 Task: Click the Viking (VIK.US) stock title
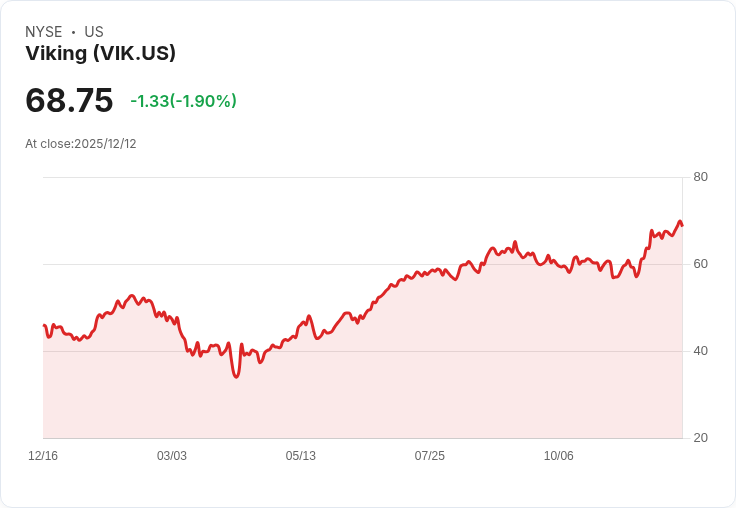pyautogui.click(x=100, y=54)
